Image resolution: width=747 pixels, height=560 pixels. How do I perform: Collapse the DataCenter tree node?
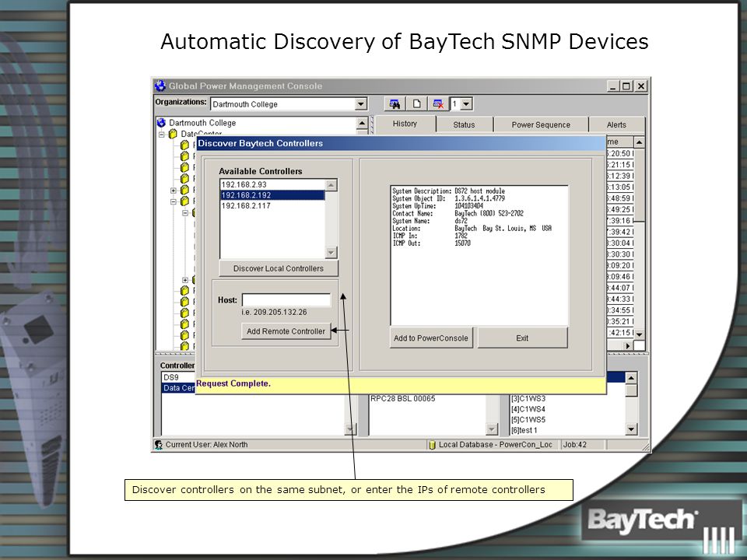(162, 135)
